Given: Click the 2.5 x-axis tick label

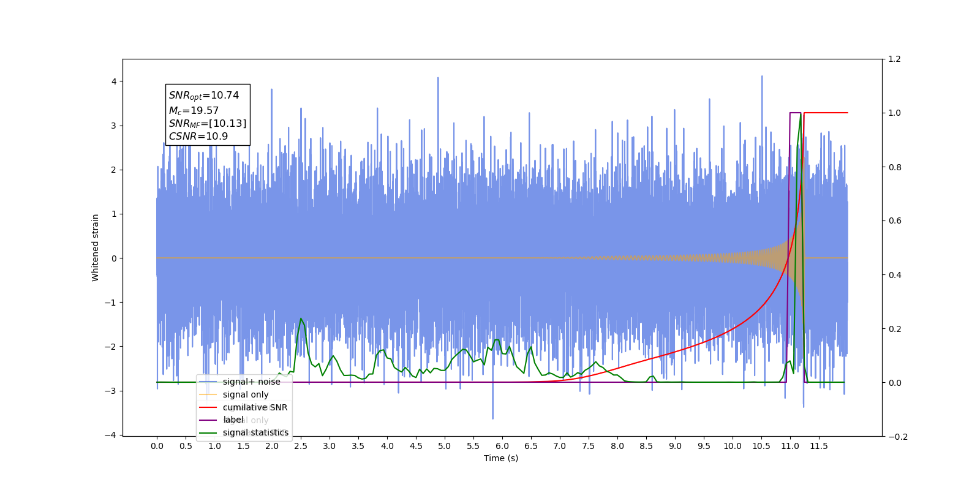Looking at the screenshot, I should click(x=301, y=446).
